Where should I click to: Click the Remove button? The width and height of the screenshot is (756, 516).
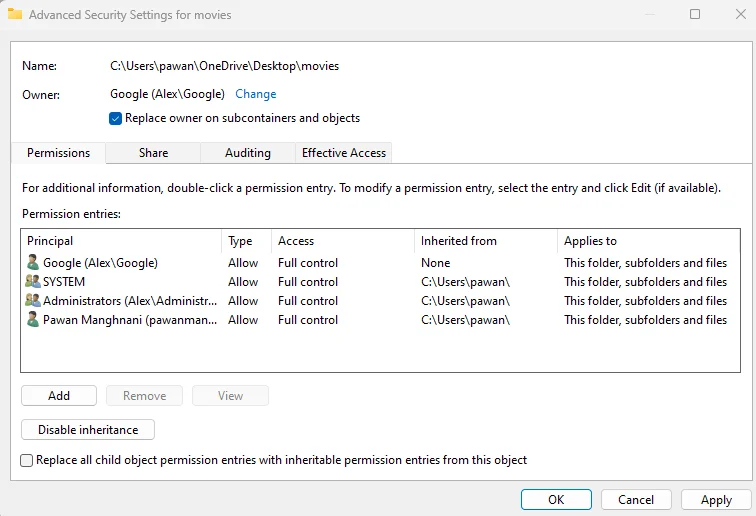coord(145,395)
